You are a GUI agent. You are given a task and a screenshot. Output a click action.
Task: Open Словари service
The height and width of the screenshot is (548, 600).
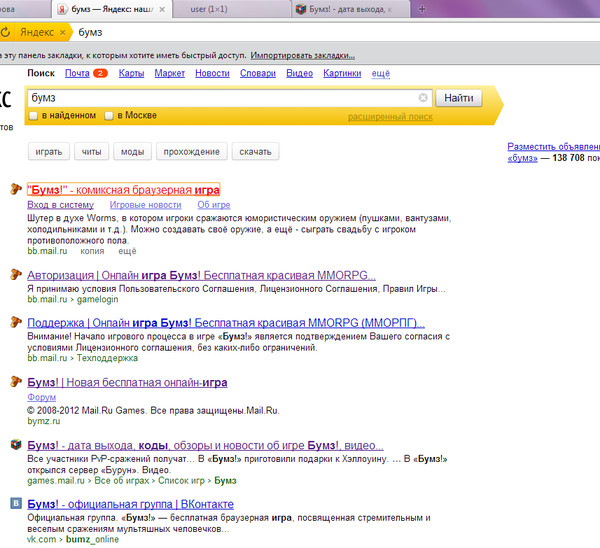coord(258,73)
